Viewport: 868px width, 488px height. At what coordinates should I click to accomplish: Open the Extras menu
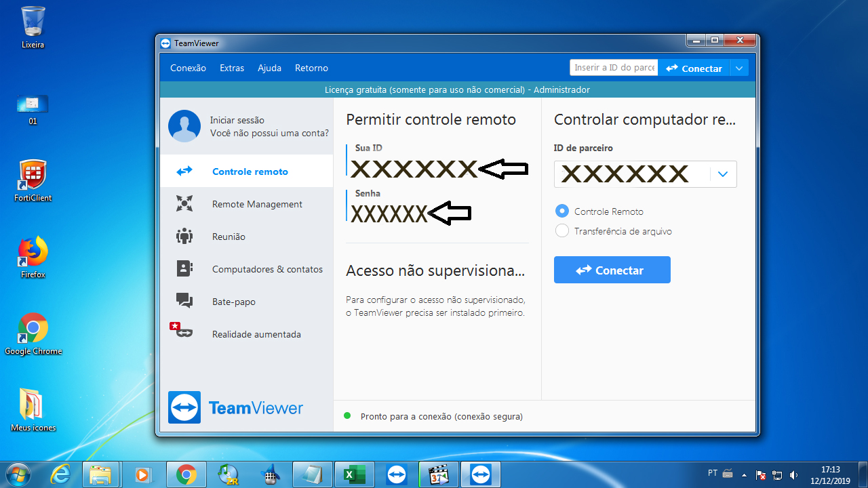click(231, 67)
